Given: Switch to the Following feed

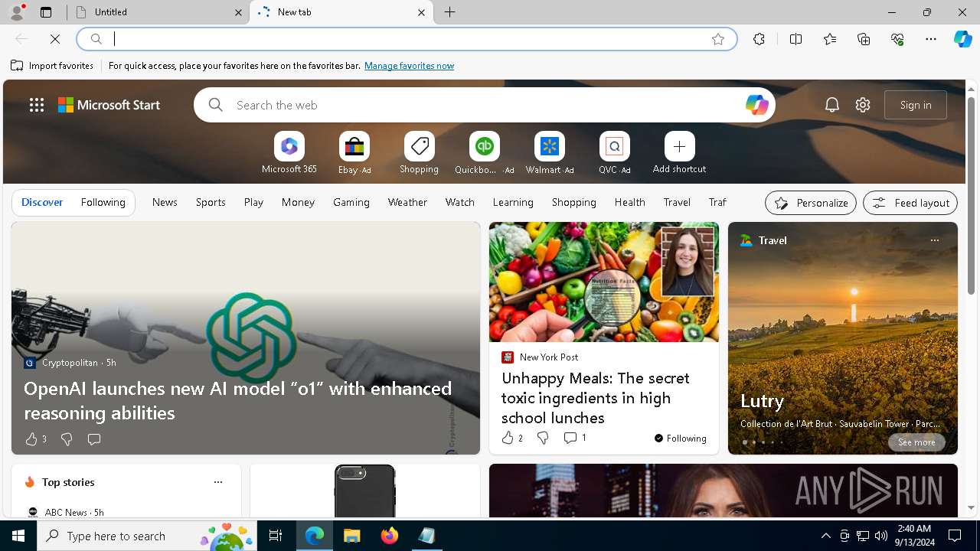Looking at the screenshot, I should 103,202.
